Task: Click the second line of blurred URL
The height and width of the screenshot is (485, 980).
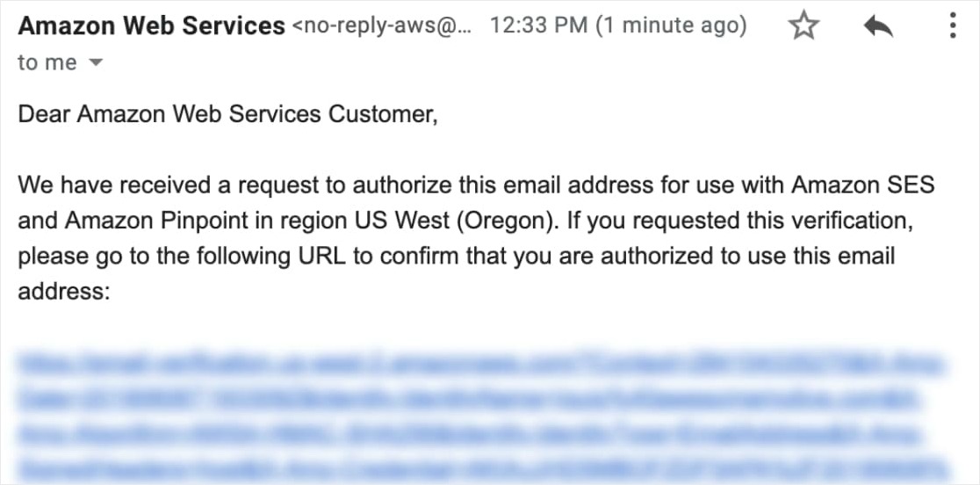Action: (469, 399)
